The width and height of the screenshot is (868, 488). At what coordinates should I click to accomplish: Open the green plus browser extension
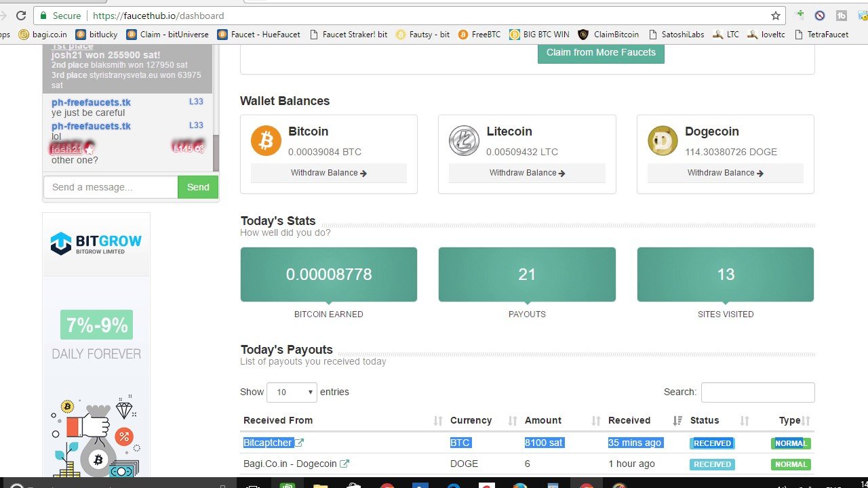(x=800, y=15)
